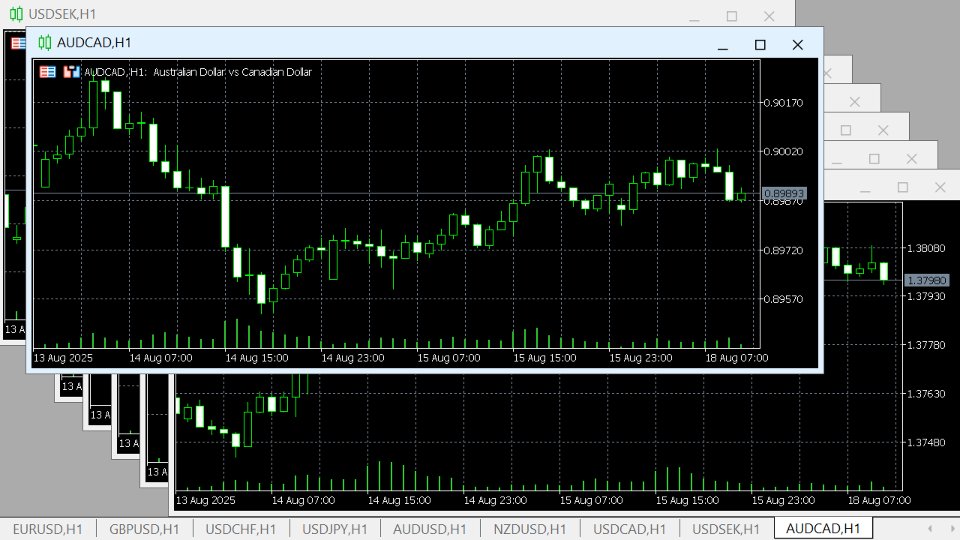Screen dimensions: 960x540
Task: Maximize the AUDCAD,H1 chart window
Action: click(760, 45)
